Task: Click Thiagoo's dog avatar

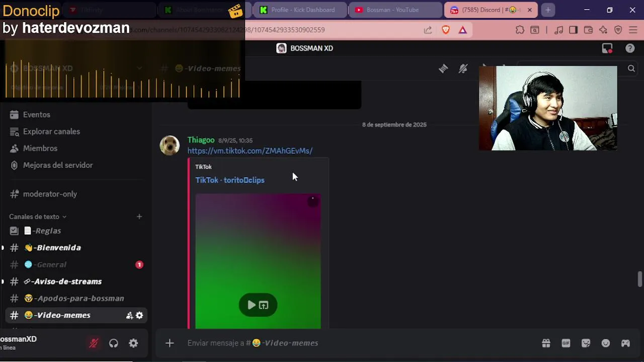Action: (170, 145)
